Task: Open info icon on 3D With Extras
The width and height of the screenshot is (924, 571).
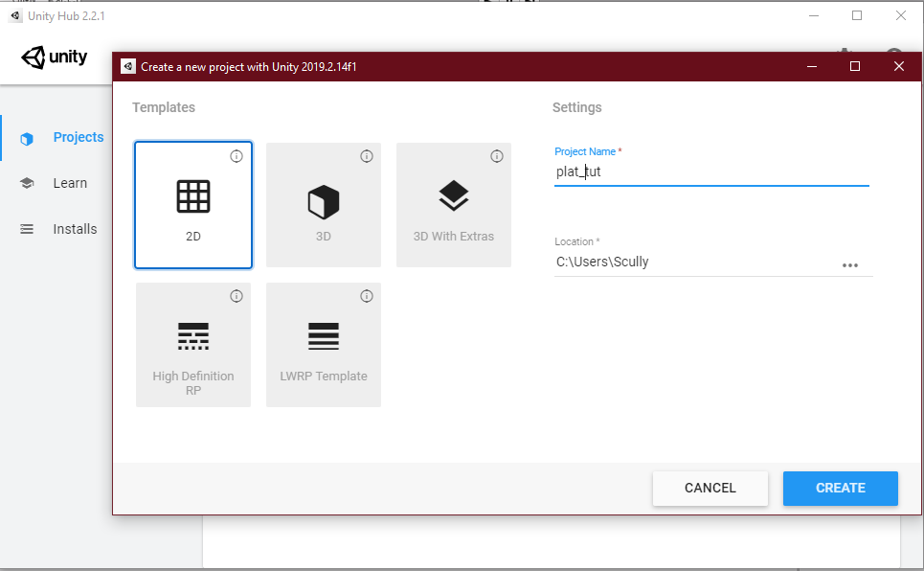Action: [497, 156]
